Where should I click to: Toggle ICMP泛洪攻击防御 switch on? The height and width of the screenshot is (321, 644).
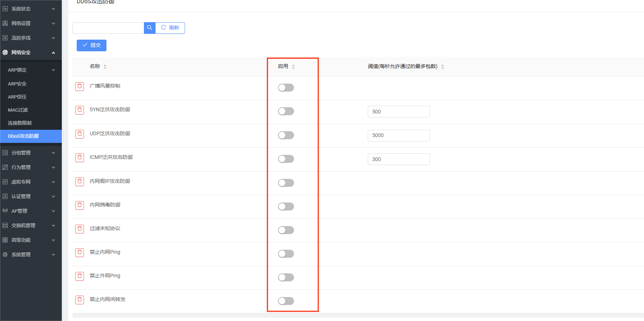click(286, 159)
